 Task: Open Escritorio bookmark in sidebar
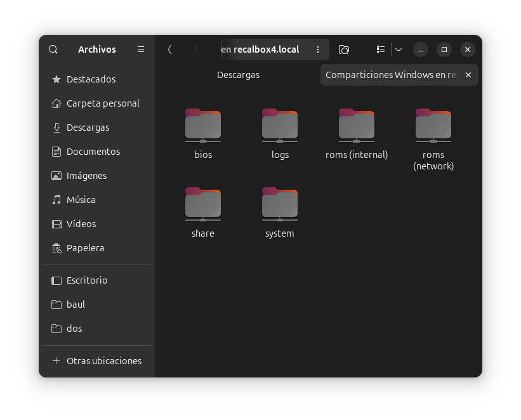pyautogui.click(x=97, y=281)
